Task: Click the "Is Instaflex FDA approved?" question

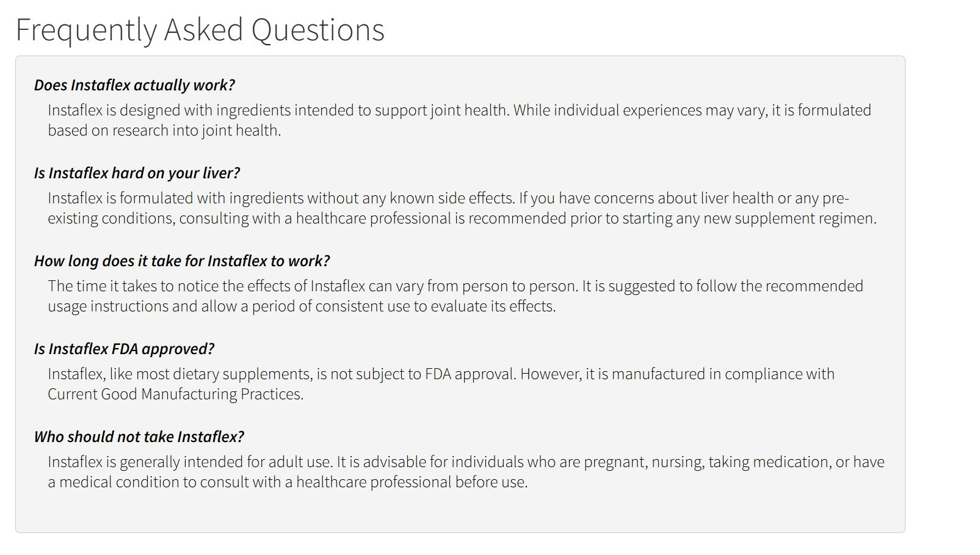Action: pyautogui.click(x=124, y=349)
